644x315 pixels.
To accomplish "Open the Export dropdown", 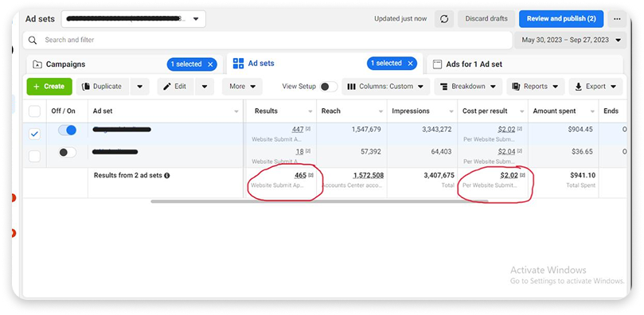I will pyautogui.click(x=596, y=87).
